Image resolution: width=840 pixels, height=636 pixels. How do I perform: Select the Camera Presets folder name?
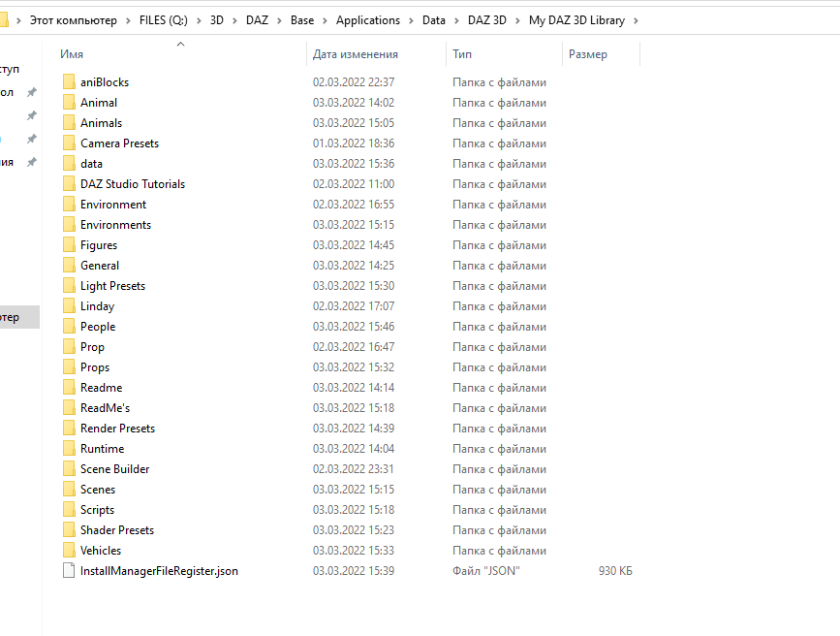(x=119, y=143)
